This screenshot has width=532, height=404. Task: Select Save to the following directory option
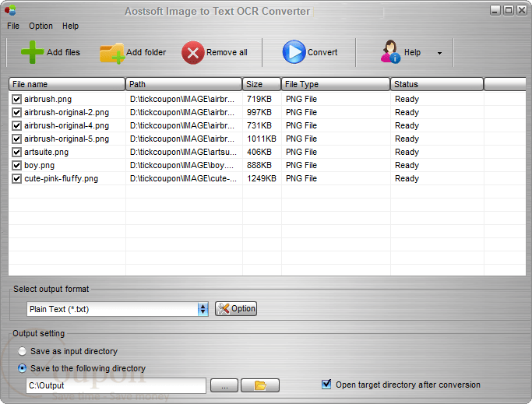pyautogui.click(x=22, y=368)
